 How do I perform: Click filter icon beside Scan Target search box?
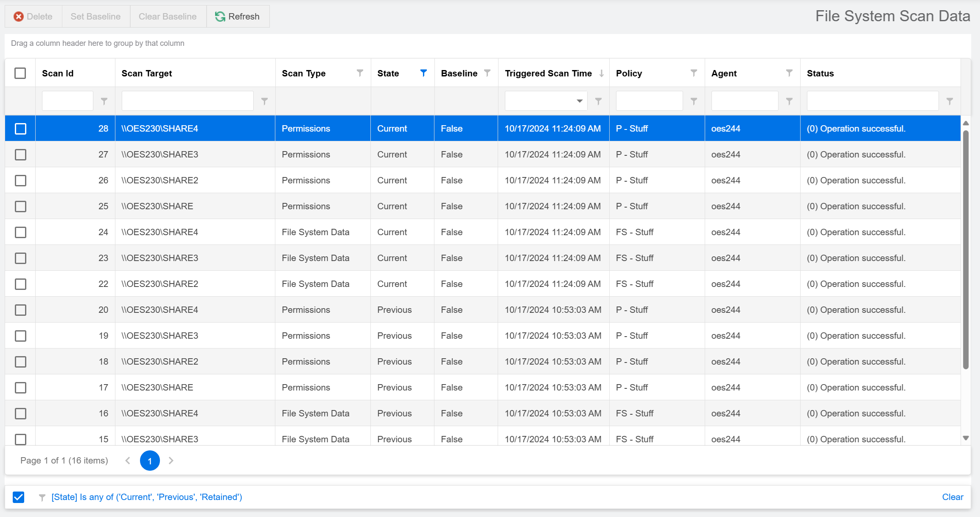(264, 101)
